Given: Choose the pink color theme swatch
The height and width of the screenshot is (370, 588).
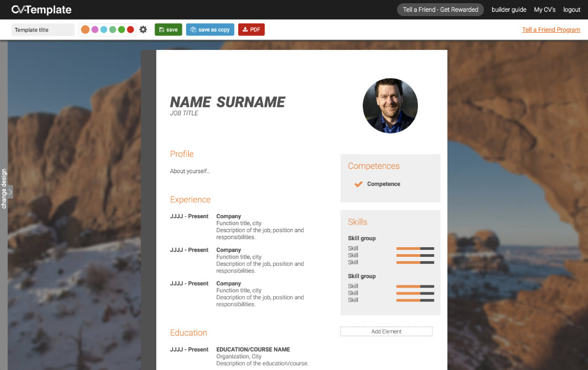Looking at the screenshot, I should coord(95,29).
